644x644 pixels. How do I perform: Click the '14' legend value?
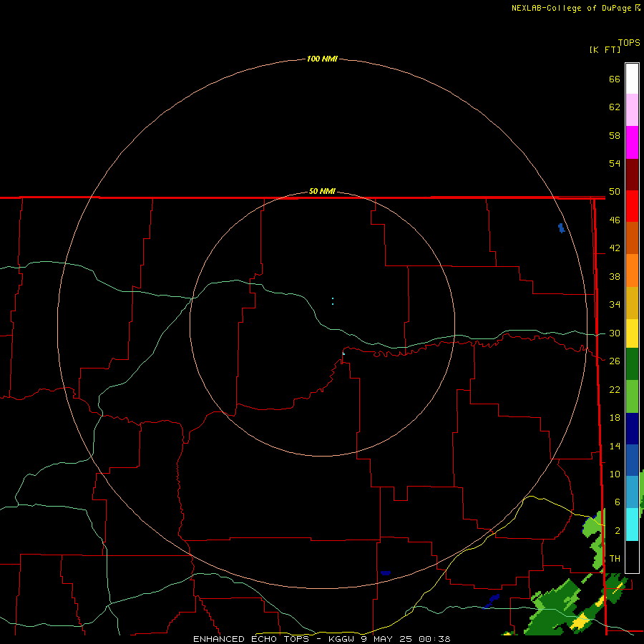point(615,447)
